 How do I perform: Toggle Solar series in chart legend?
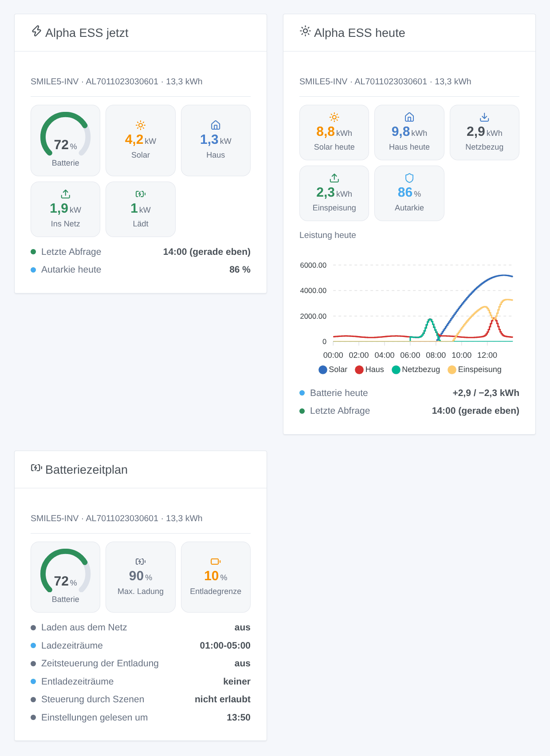click(333, 369)
